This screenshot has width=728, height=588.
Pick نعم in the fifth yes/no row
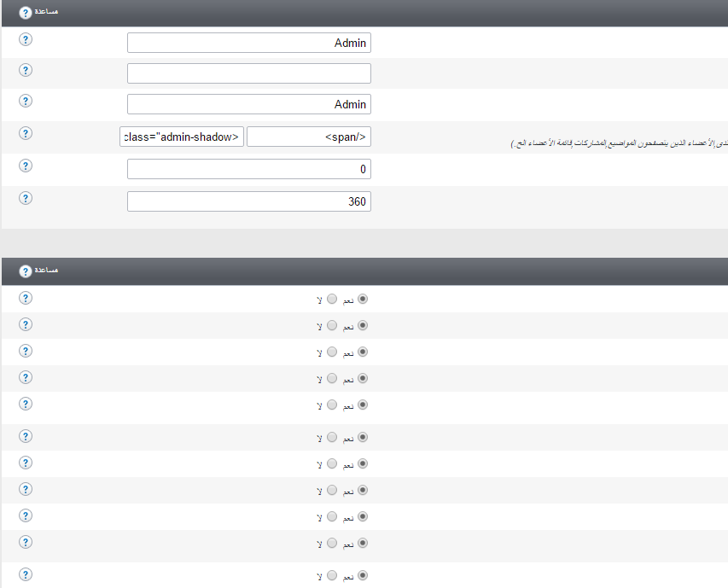point(363,405)
